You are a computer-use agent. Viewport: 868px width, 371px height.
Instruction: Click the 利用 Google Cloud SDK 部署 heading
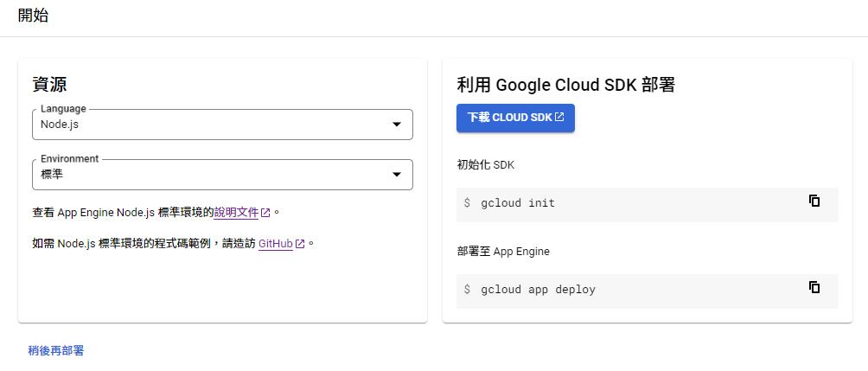pos(565,84)
